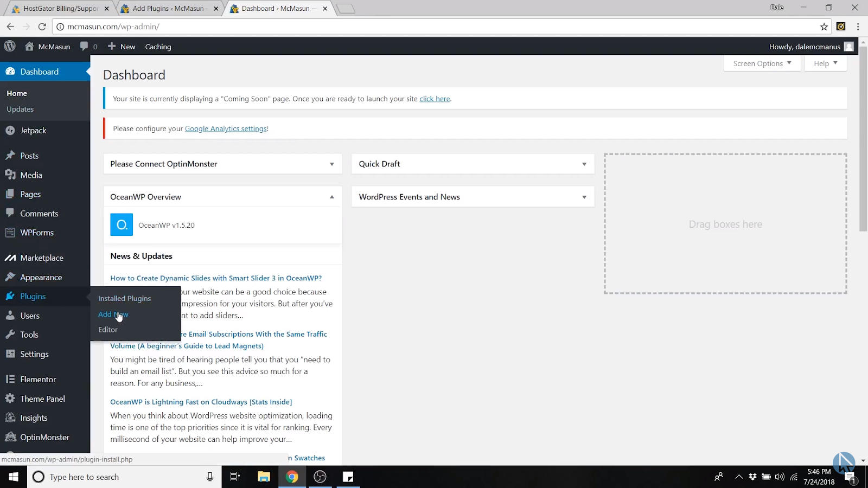The height and width of the screenshot is (488, 868).
Task: Open the McMasun site home icon
Action: (x=29, y=47)
